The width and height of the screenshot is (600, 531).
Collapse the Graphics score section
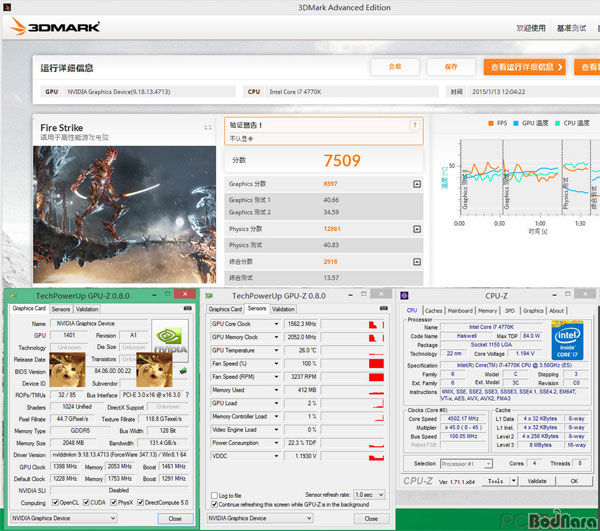coord(417,184)
